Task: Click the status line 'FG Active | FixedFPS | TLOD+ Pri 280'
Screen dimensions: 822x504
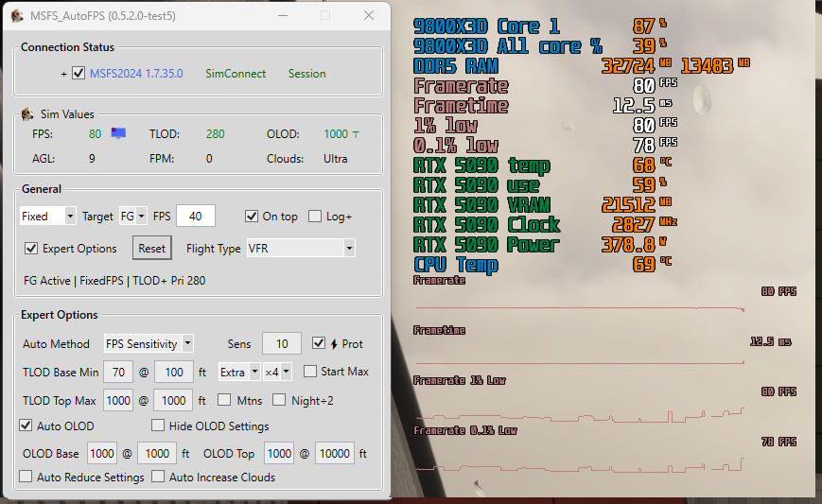Action: pos(114,280)
